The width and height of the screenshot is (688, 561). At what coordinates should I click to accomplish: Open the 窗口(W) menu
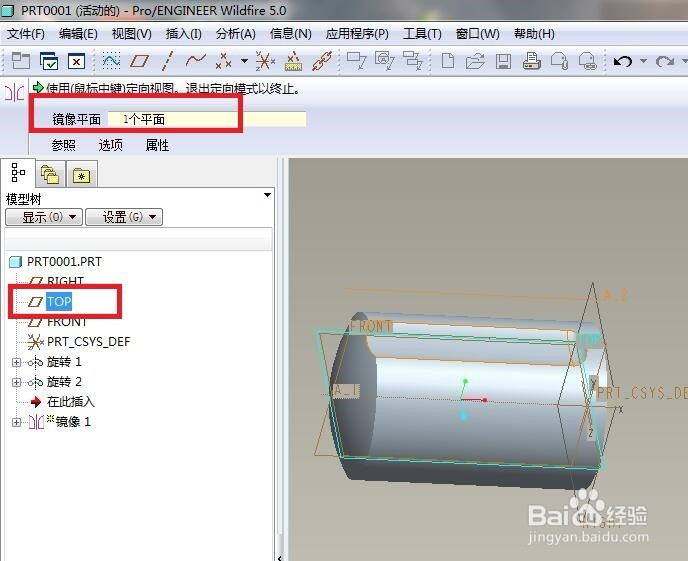pos(477,34)
